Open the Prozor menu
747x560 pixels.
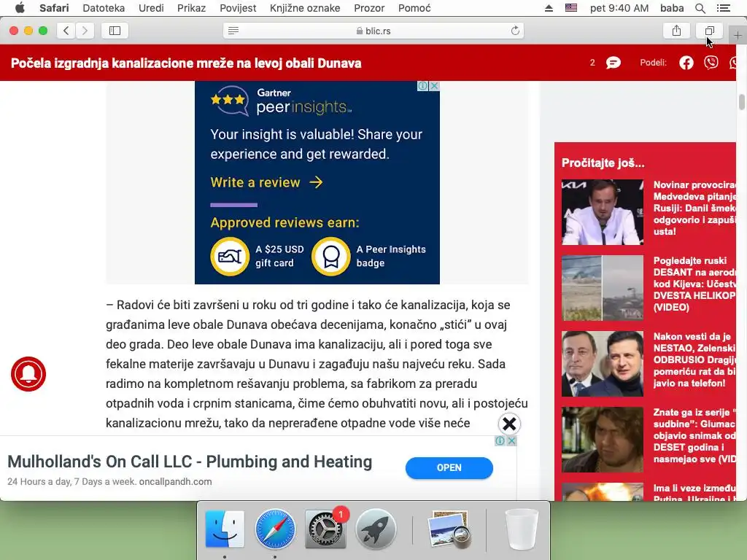point(369,8)
